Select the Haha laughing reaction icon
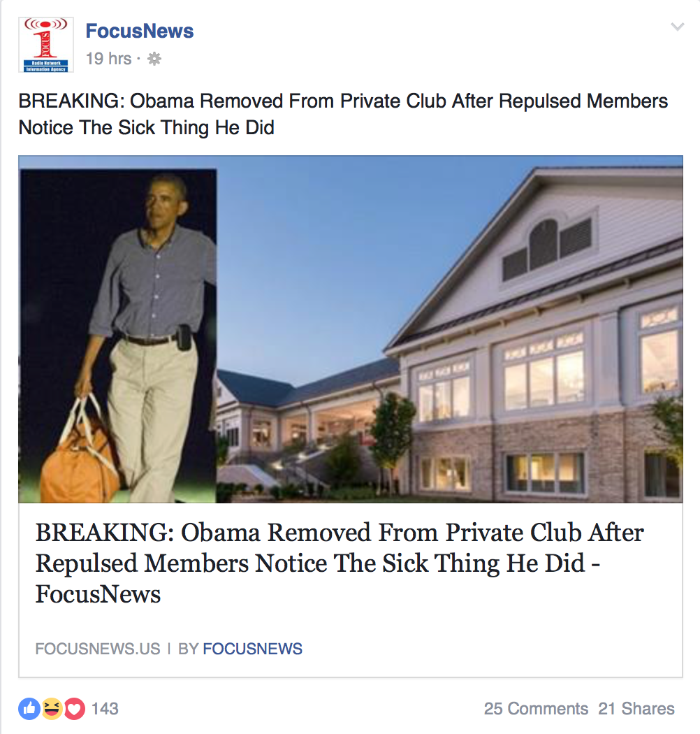Screen dimensions: 700x734 point(52,709)
